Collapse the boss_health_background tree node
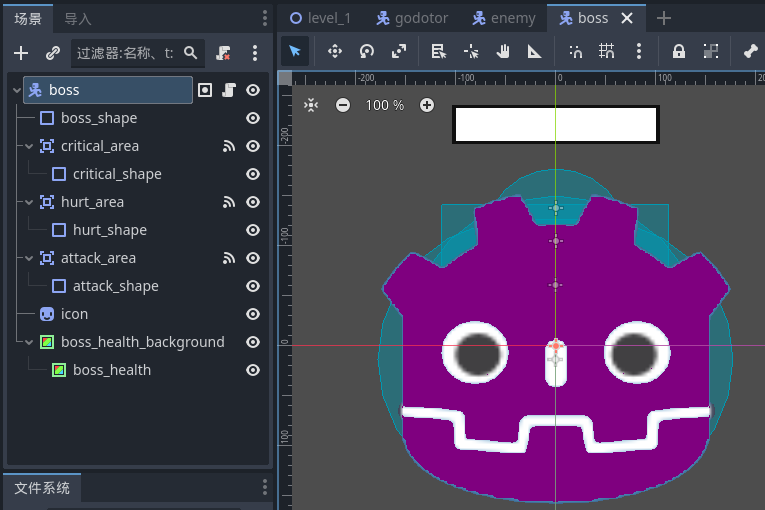Image resolution: width=765 pixels, height=510 pixels. click(29, 342)
